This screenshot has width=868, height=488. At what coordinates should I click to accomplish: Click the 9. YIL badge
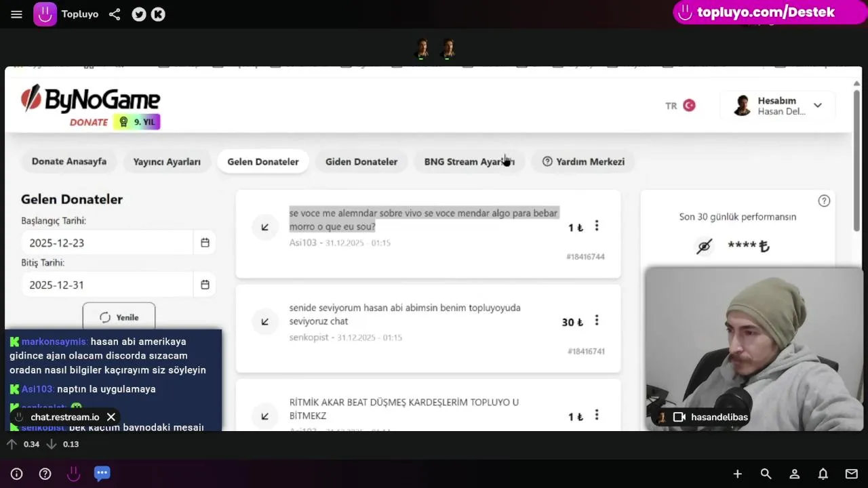[136, 122]
